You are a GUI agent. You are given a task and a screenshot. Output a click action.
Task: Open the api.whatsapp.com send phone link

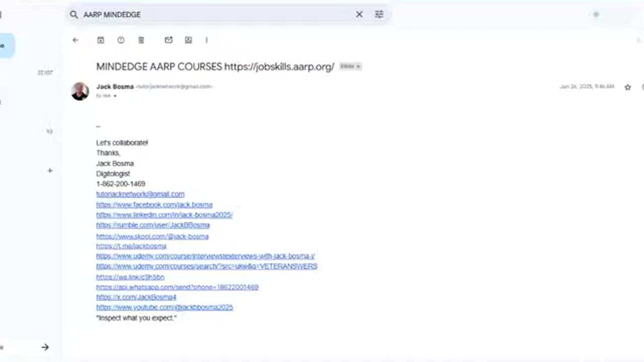pos(178,287)
